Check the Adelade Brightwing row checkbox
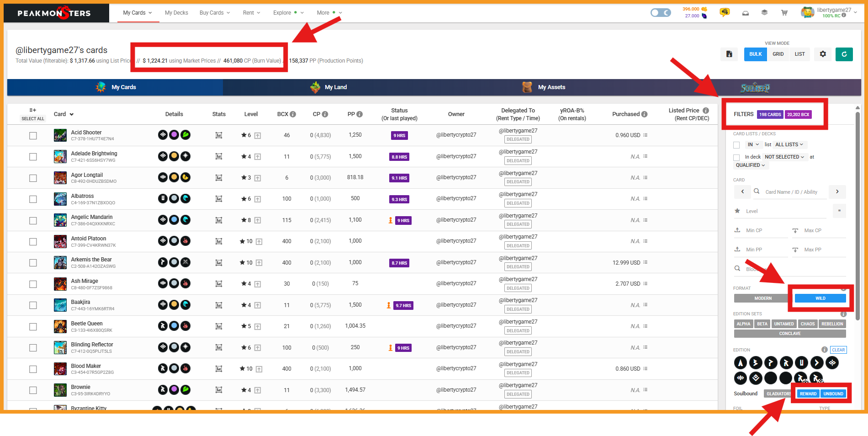868x436 pixels. 33,157
